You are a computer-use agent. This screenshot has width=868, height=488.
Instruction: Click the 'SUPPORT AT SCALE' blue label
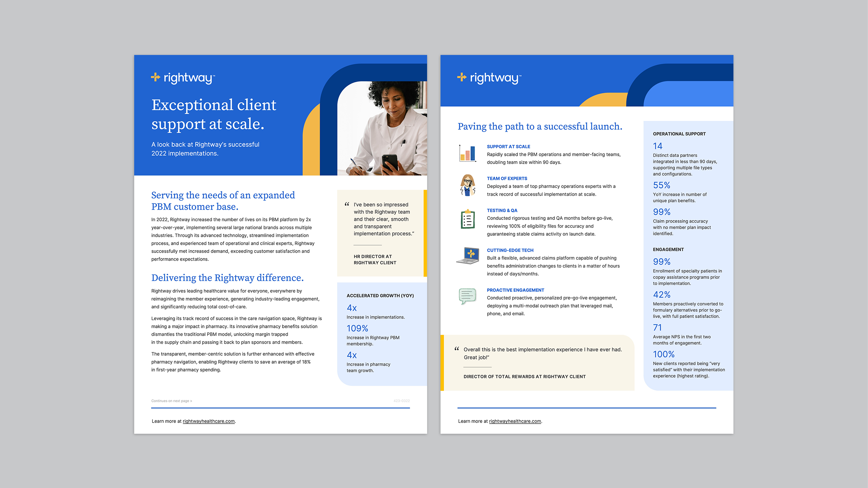click(x=509, y=146)
